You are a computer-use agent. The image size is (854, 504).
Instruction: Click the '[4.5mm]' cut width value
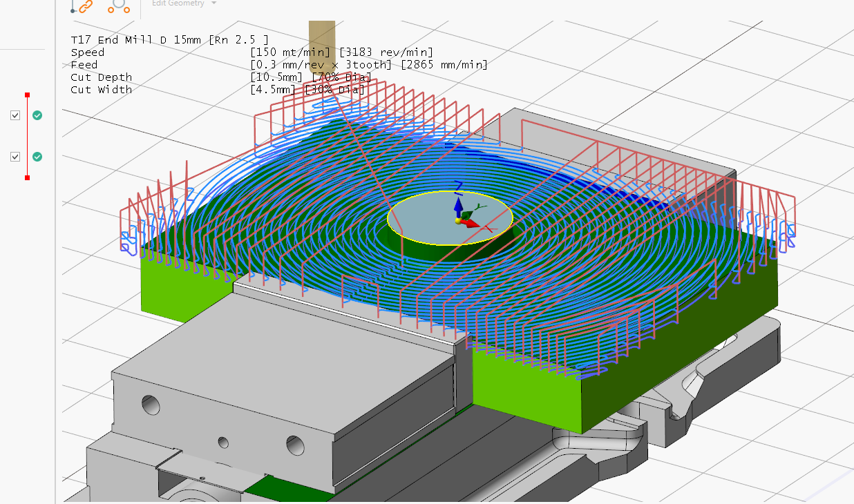click(x=274, y=90)
